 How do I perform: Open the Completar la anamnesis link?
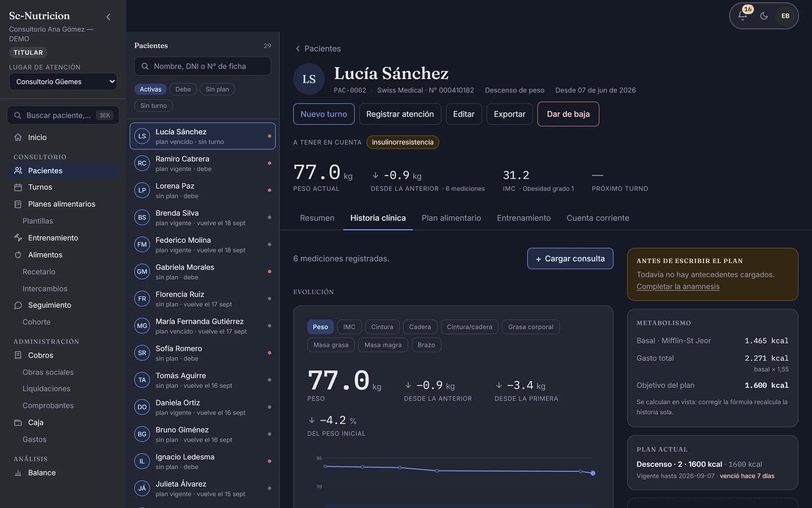click(x=678, y=287)
